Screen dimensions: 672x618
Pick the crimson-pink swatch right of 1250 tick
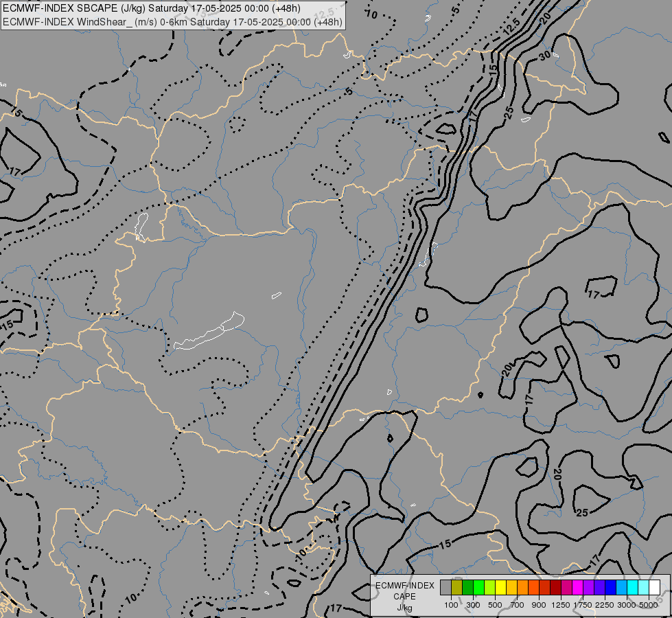coord(566,587)
